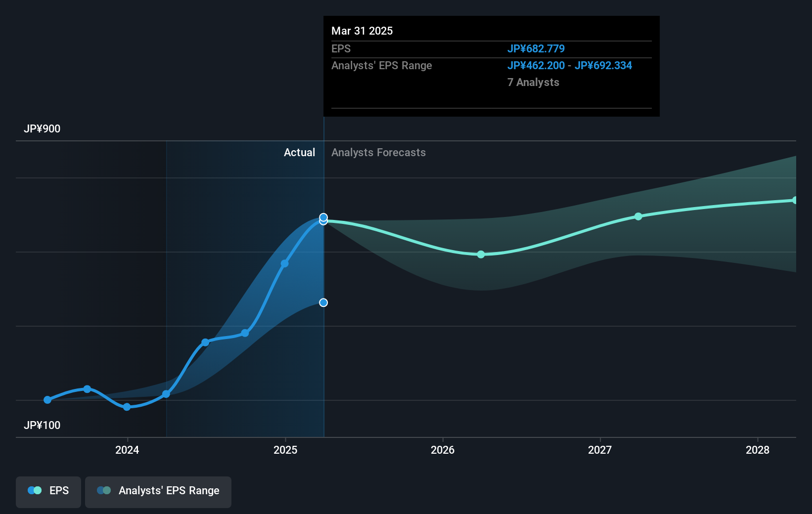
Task: Click the 2024 x-axis label
Action: [x=127, y=450]
